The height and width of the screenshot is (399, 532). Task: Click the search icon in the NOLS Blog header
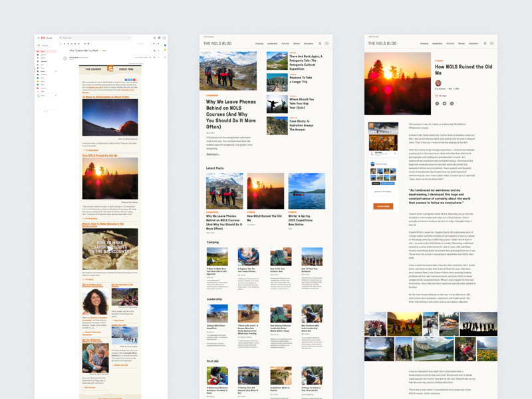pos(320,43)
